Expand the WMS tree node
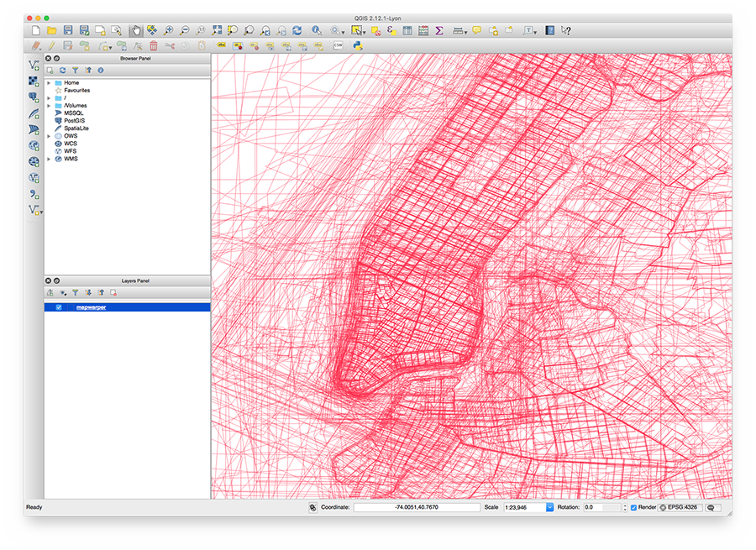This screenshot has height=550, width=756. tap(49, 159)
